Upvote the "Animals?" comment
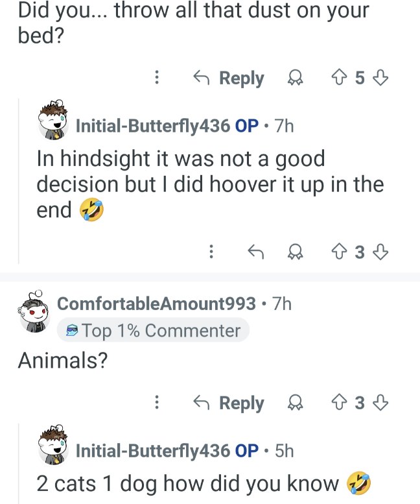420x504 pixels. [x=338, y=403]
